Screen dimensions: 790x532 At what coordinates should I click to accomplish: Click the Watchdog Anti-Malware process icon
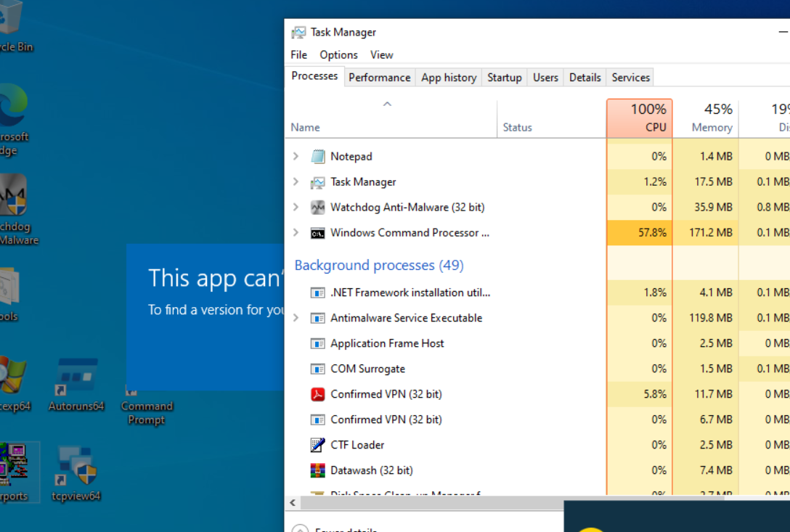(x=317, y=208)
